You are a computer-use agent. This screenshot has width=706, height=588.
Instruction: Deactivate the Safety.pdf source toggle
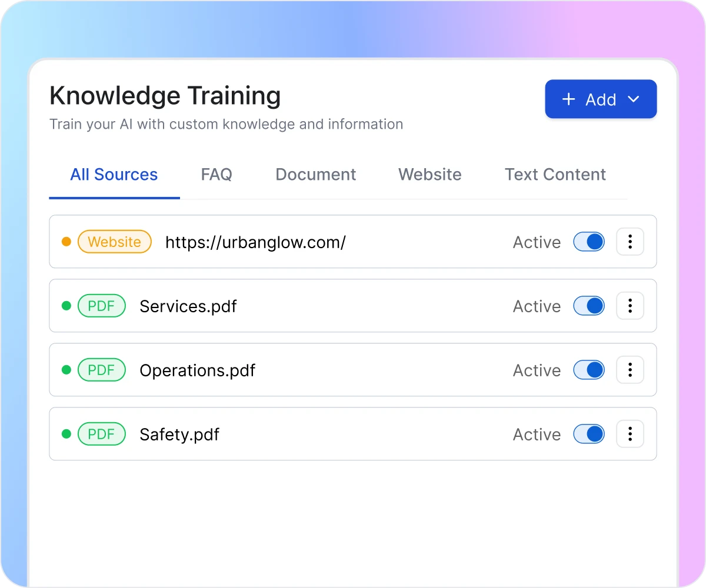click(589, 434)
